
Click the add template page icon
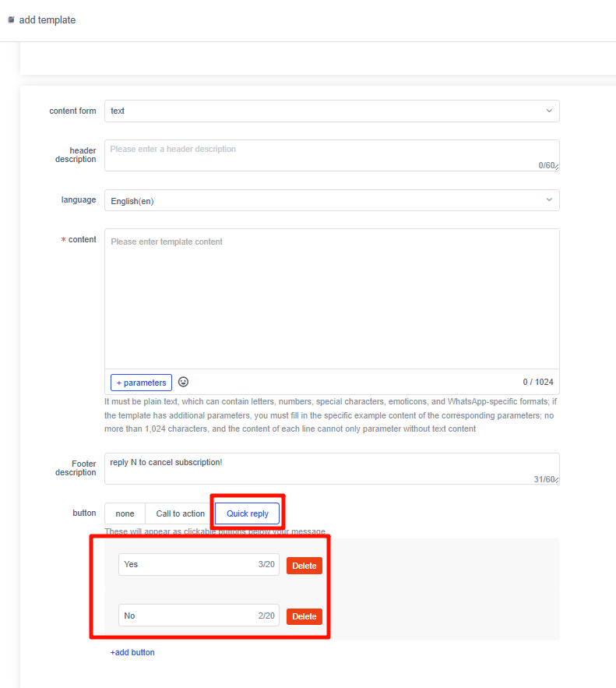coord(11,20)
